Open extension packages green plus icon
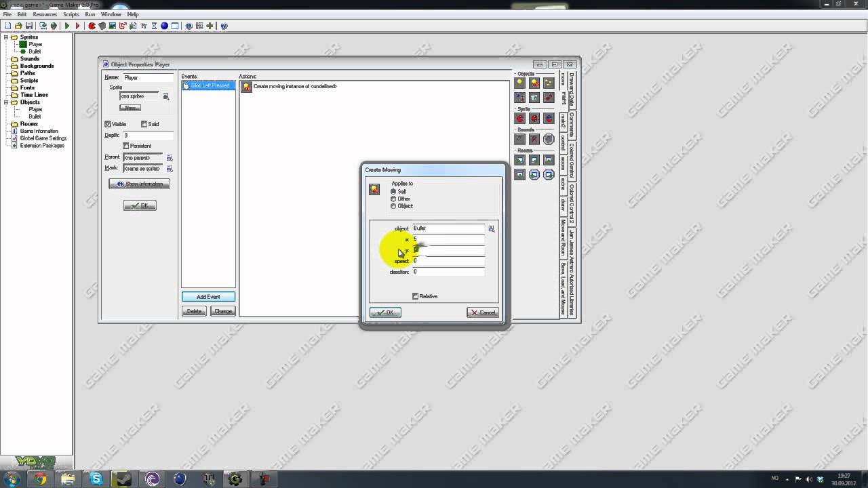This screenshot has height=488, width=868. click(210, 26)
